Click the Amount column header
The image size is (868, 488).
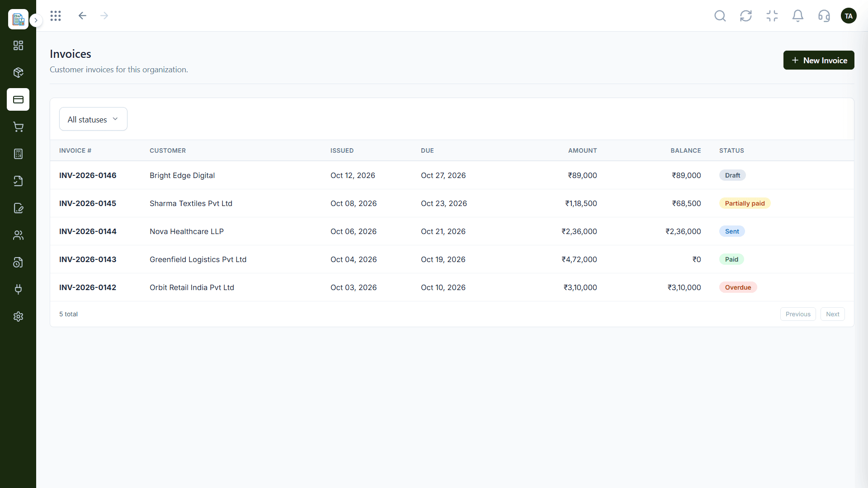(x=582, y=150)
